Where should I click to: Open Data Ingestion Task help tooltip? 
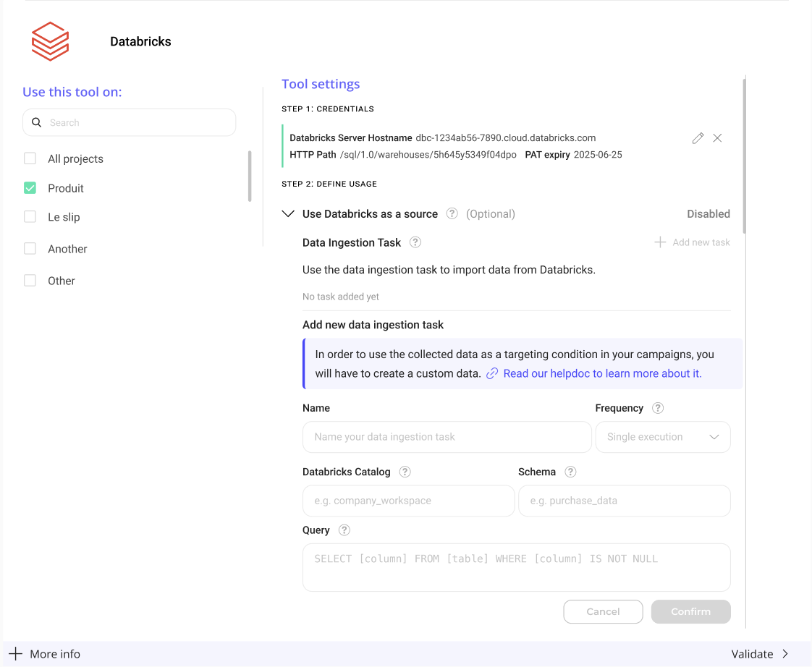pos(415,242)
